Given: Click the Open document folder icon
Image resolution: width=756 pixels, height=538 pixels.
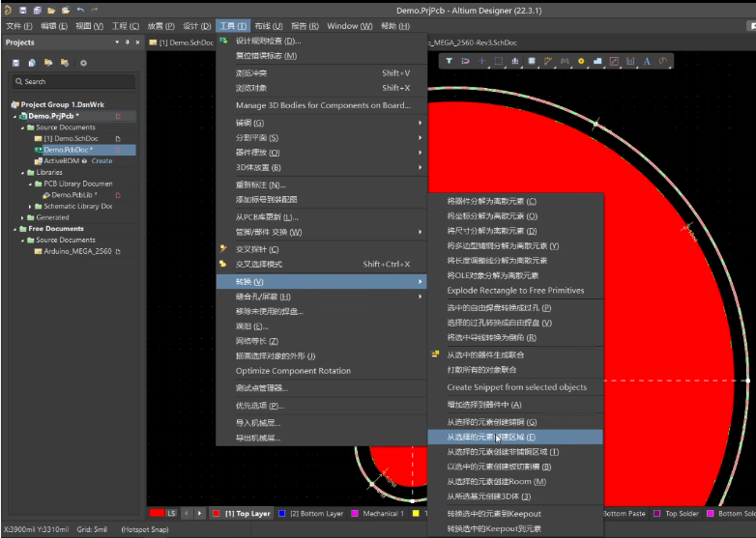Looking at the screenshot, I should tap(51, 10).
